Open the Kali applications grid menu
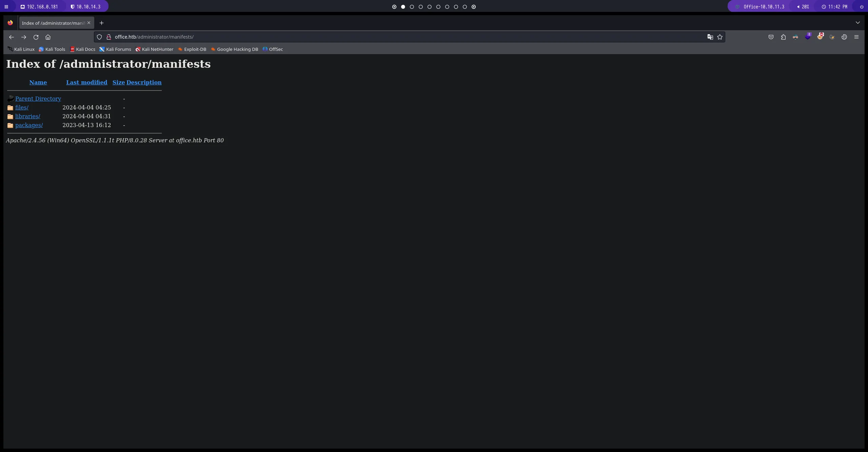 click(x=6, y=6)
